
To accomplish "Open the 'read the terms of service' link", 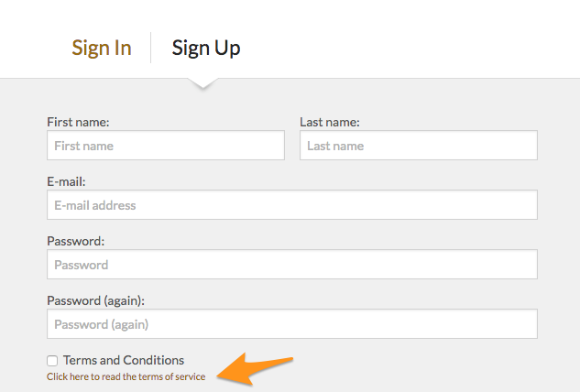I will [126, 376].
